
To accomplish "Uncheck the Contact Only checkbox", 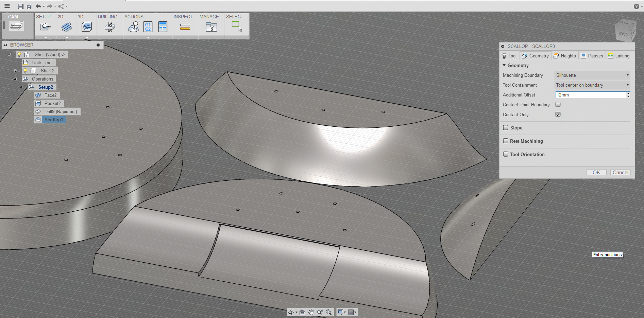I will pos(558,114).
